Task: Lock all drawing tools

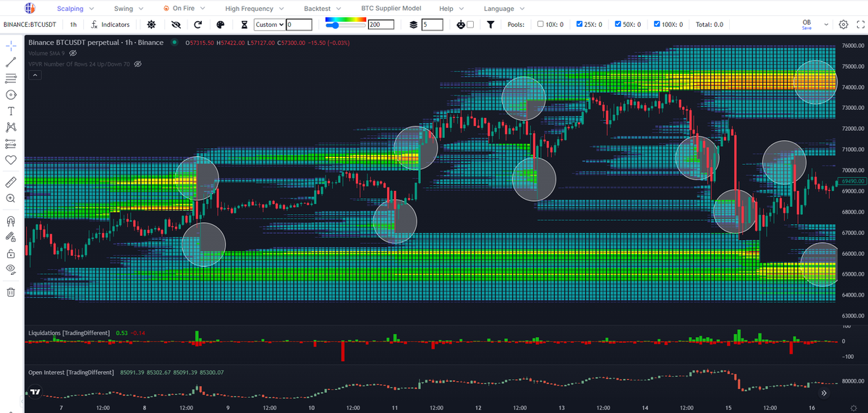Action: point(11,253)
